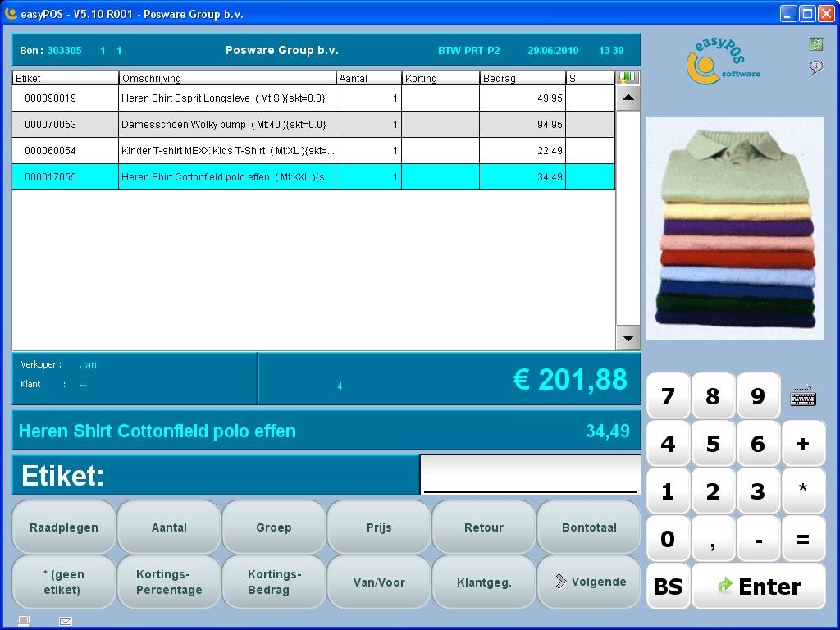Click the * (geen etiket) button

(x=64, y=582)
